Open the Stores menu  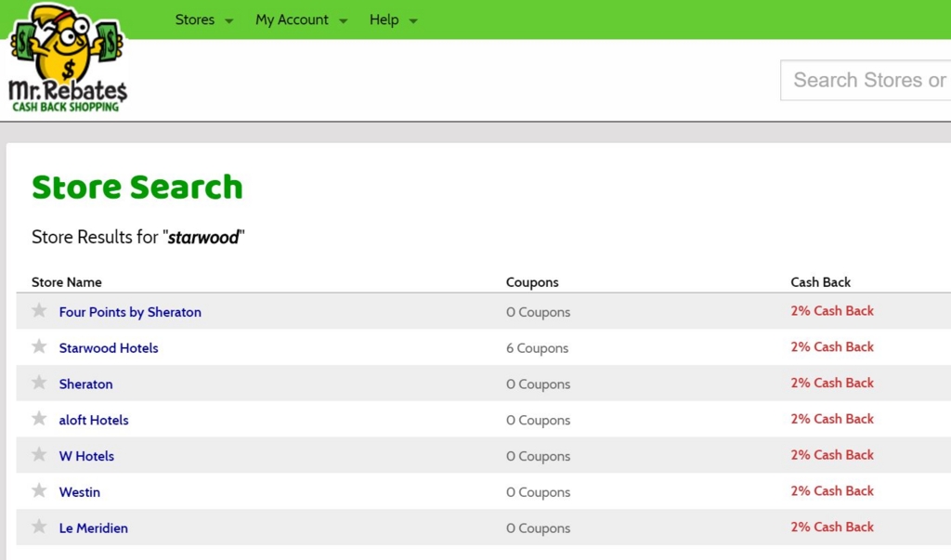[x=195, y=20]
